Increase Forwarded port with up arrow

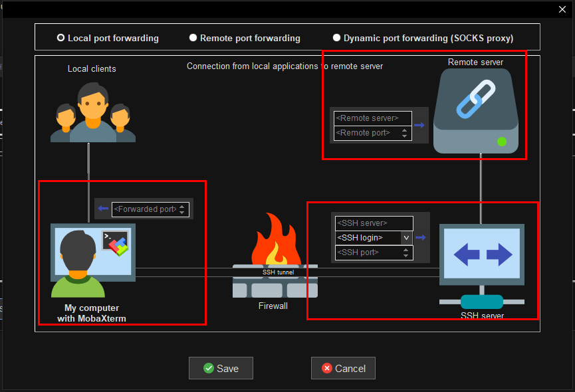point(182,207)
